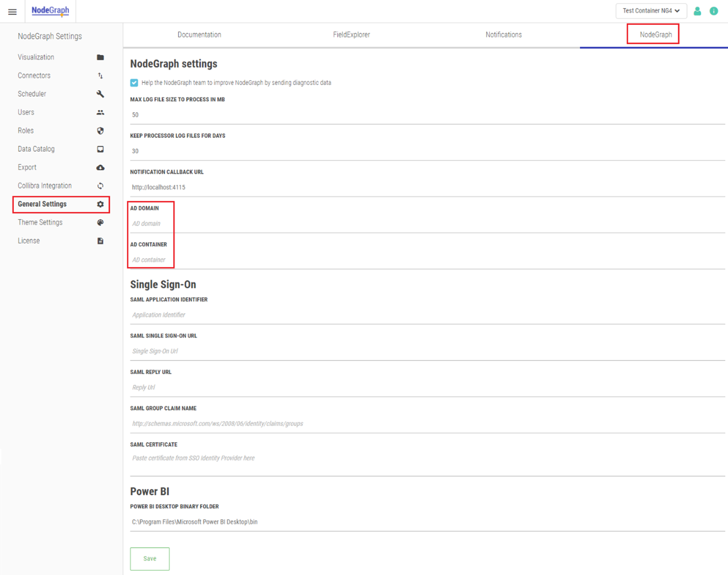Click the Connectors arrows icon

coord(100,76)
